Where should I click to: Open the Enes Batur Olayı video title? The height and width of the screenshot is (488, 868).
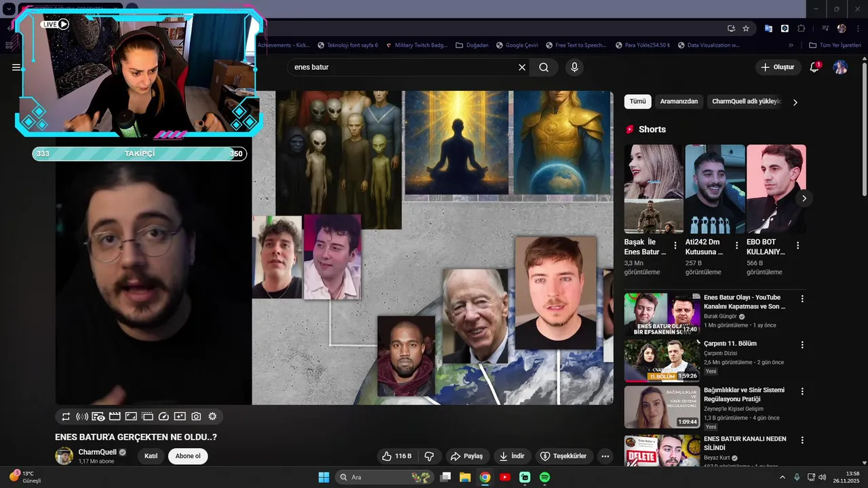745,302
